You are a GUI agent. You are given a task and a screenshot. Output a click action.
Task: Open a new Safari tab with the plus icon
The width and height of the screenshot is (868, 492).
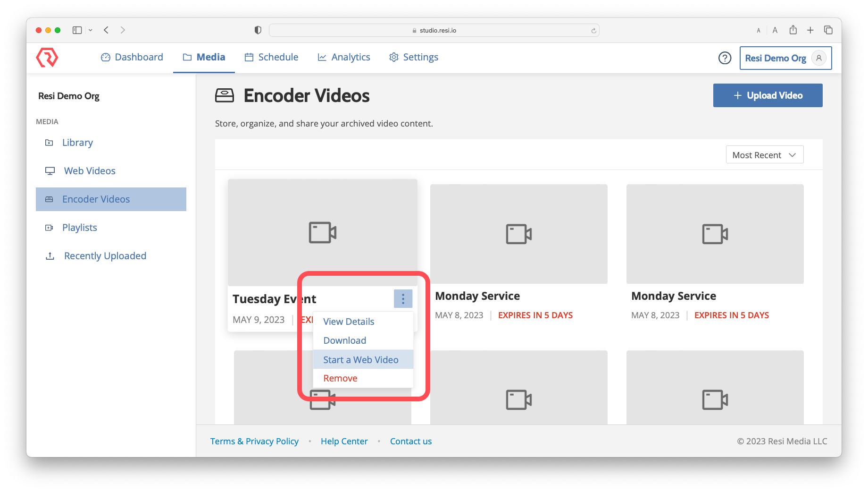point(810,30)
